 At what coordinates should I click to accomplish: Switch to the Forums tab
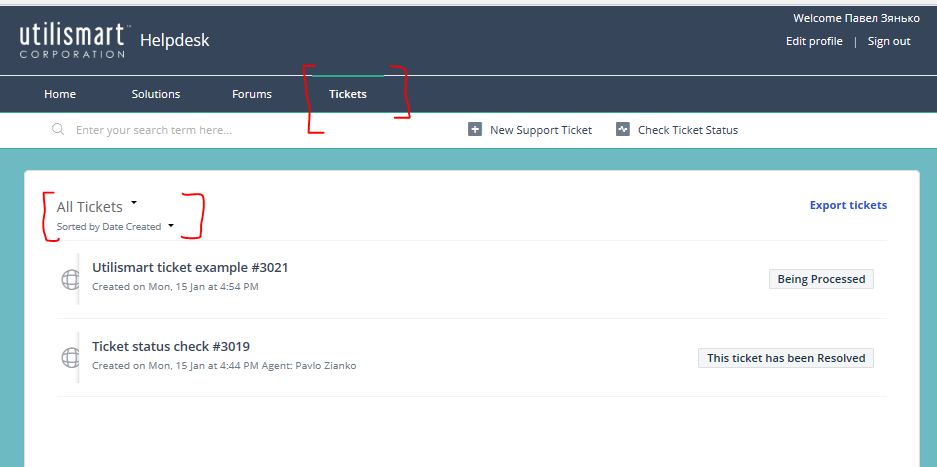coord(252,94)
